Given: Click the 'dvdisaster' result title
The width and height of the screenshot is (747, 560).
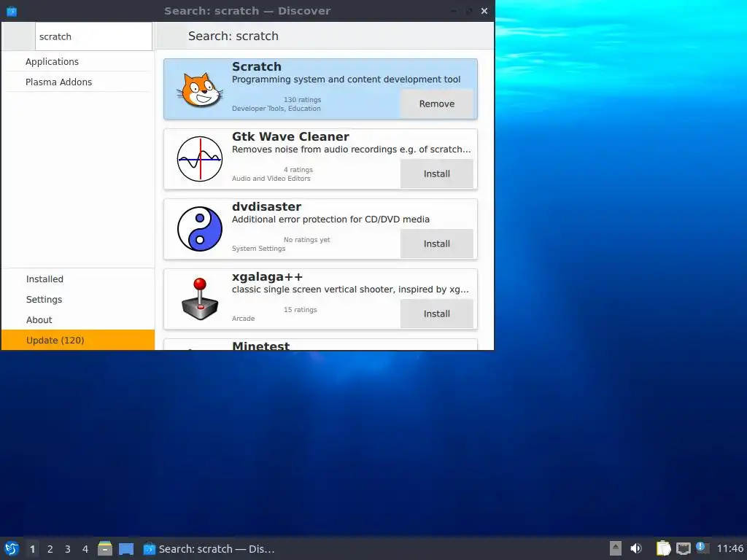Looking at the screenshot, I should (267, 206).
